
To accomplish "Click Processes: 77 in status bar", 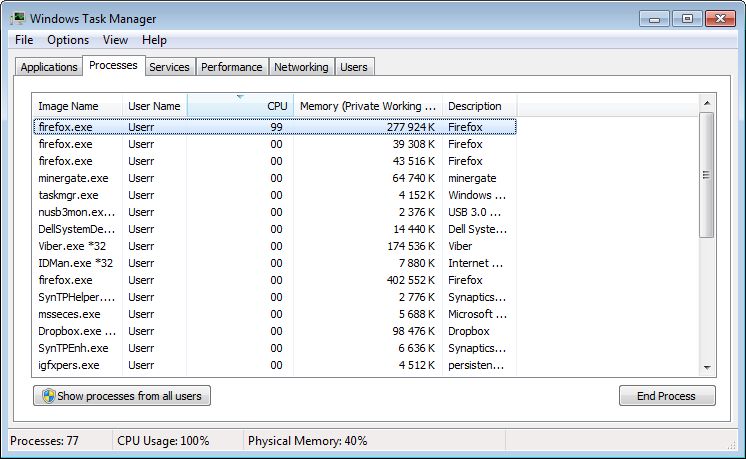I will 44,441.
